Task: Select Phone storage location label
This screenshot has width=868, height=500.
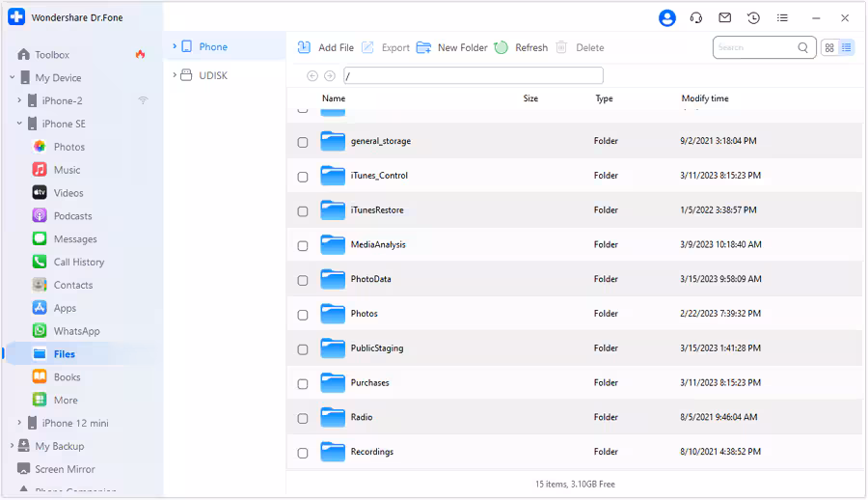Action: pyautogui.click(x=213, y=46)
